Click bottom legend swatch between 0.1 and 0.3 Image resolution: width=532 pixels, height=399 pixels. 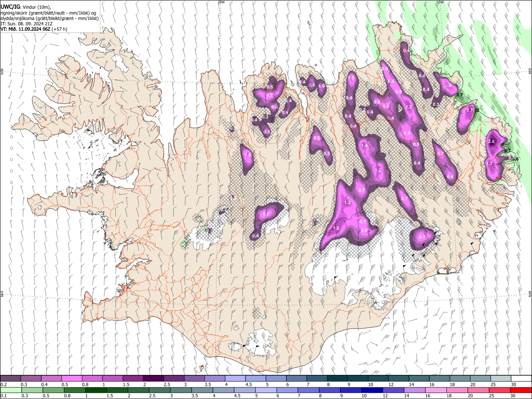pyautogui.click(x=11, y=390)
